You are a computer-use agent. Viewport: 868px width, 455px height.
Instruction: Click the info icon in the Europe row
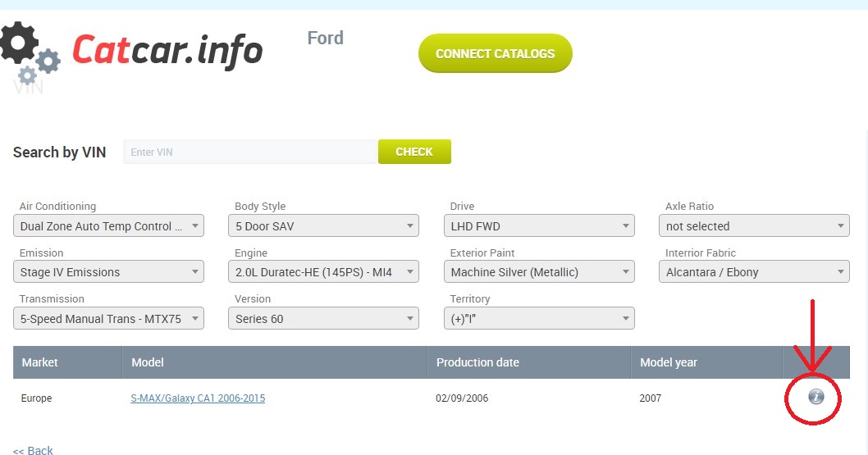point(815,398)
